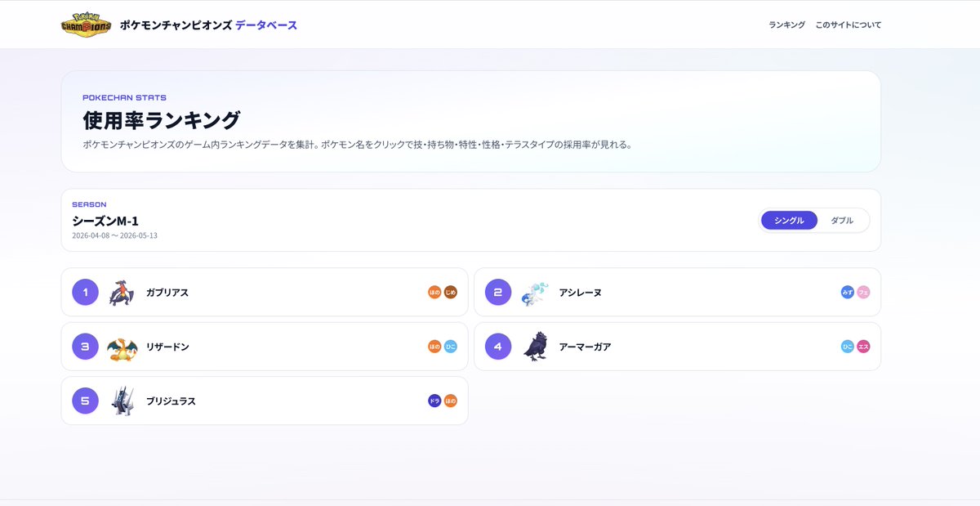Click アシレーヌ's pink フェ type badge
Screen dimensions: 980x506
(x=863, y=292)
